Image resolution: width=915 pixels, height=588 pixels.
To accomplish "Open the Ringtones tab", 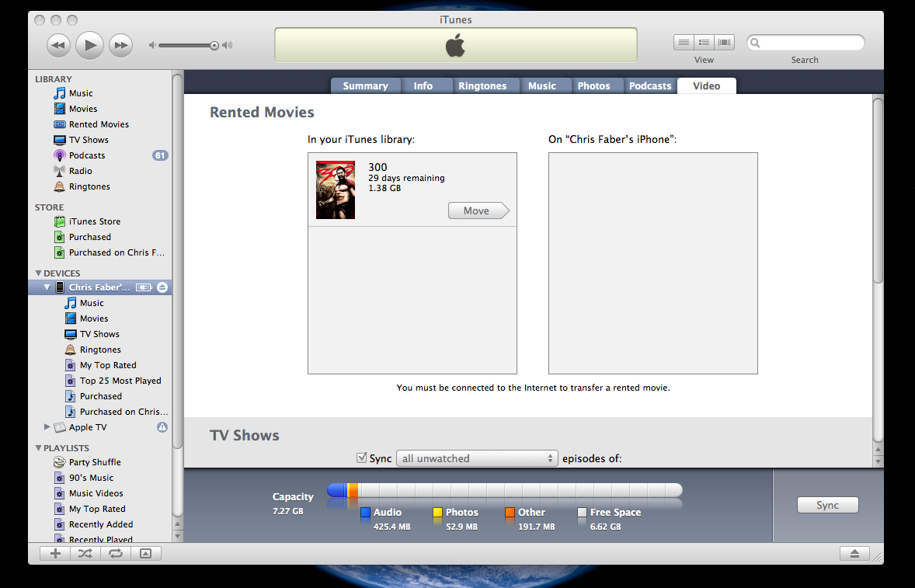I will click(x=482, y=85).
